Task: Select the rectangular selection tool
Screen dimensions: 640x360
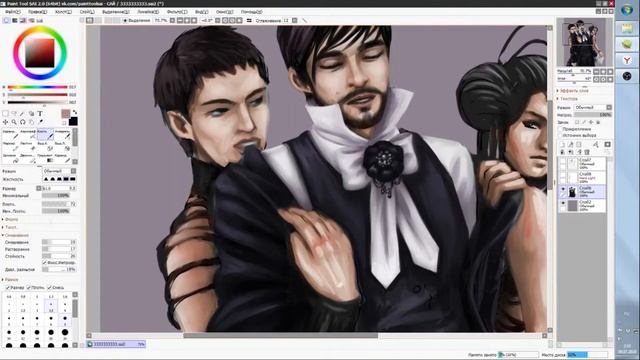Action: pos(5,114)
